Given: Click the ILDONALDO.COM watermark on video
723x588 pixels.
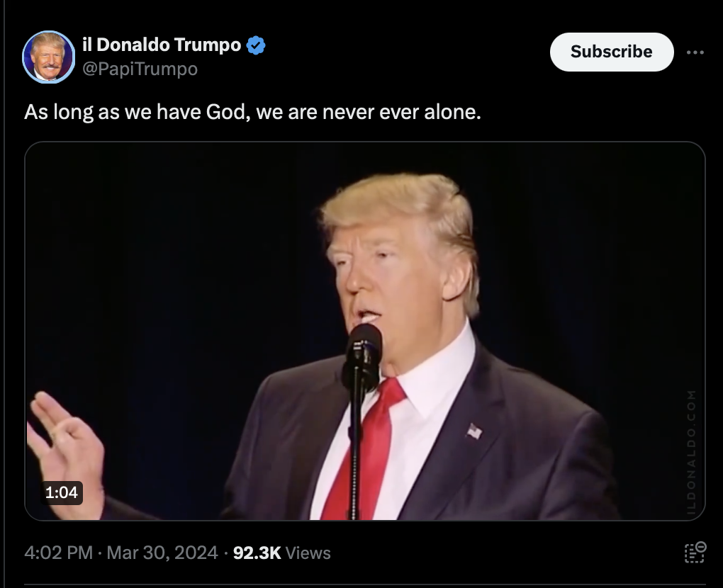Looking at the screenshot, I should pos(691,453).
